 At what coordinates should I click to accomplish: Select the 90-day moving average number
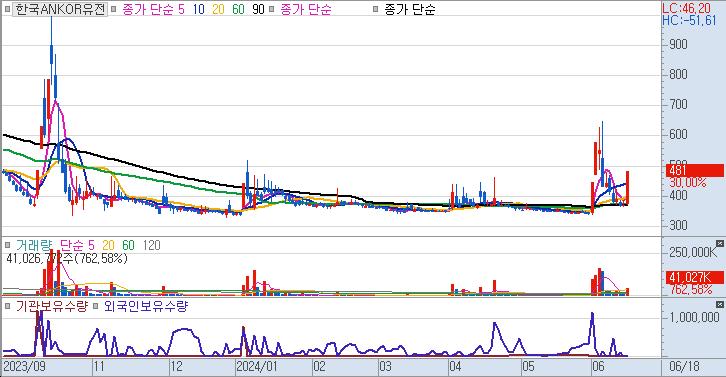click(258, 9)
